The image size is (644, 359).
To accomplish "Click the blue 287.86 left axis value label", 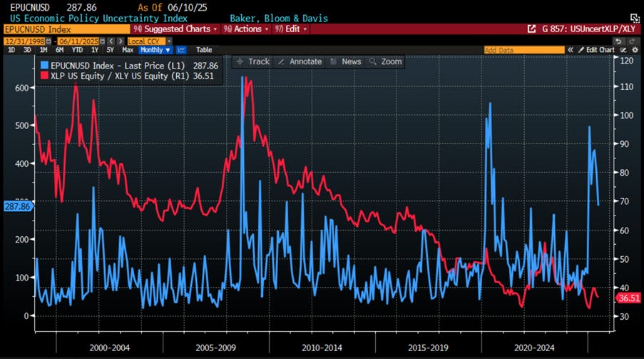I will pyautogui.click(x=18, y=206).
